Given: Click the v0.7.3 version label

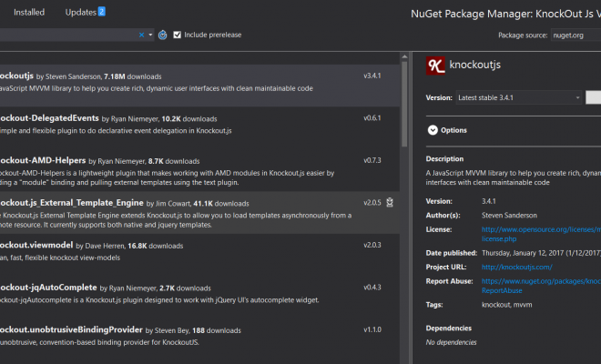Looking at the screenshot, I should tap(372, 160).
